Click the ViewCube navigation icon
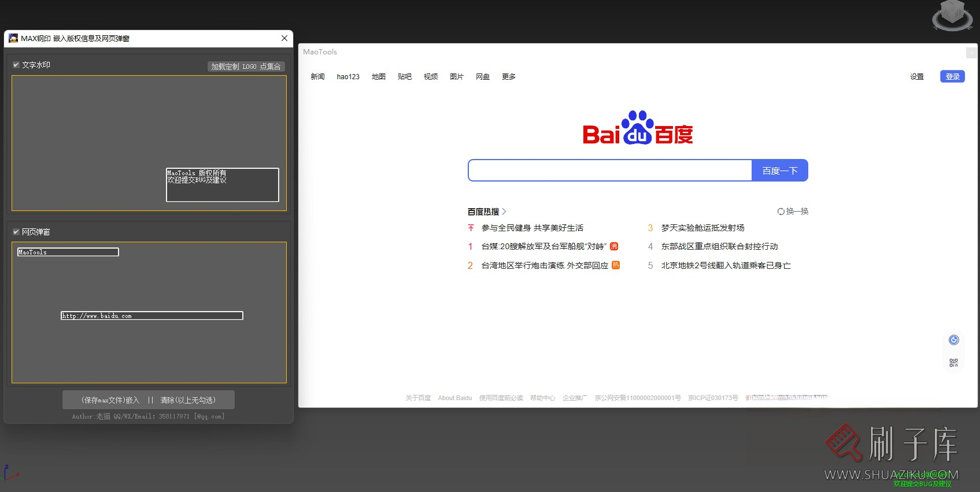Viewport: 980px width, 492px height. pyautogui.click(x=952, y=16)
